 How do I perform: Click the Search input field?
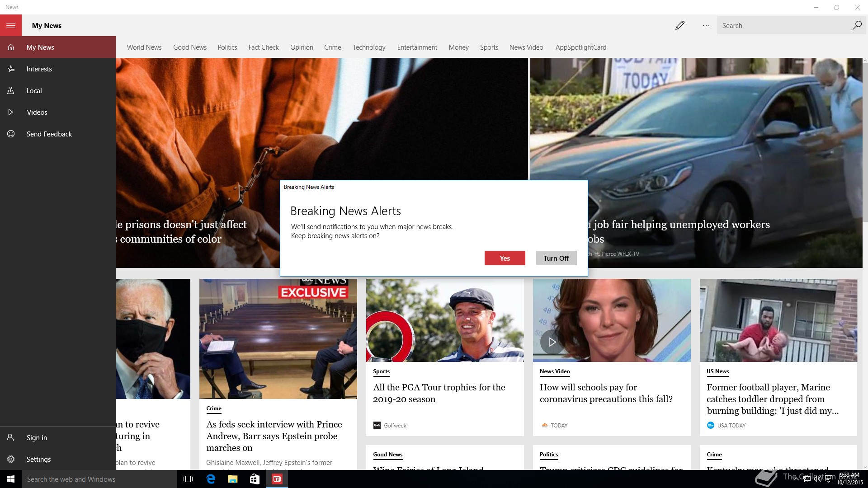pos(784,25)
